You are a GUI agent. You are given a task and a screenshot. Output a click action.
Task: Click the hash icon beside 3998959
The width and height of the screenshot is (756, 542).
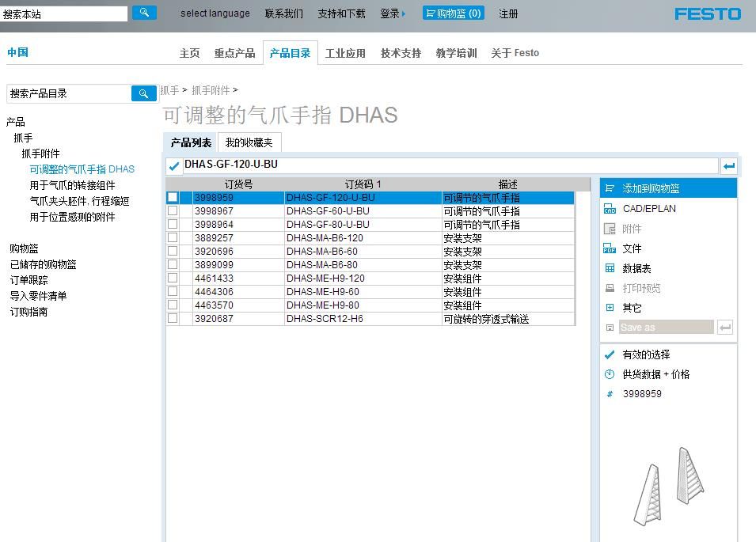(x=610, y=394)
